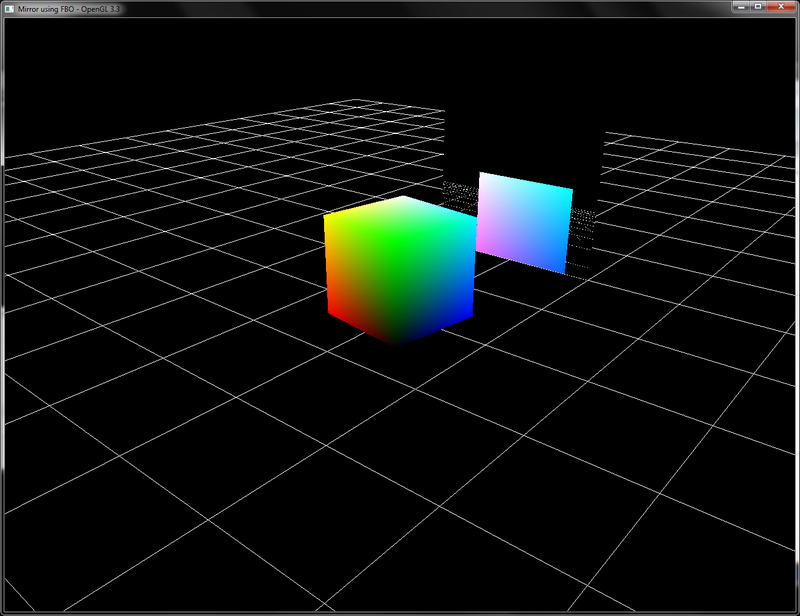Click the cyan-pink mirror quad

524,223
